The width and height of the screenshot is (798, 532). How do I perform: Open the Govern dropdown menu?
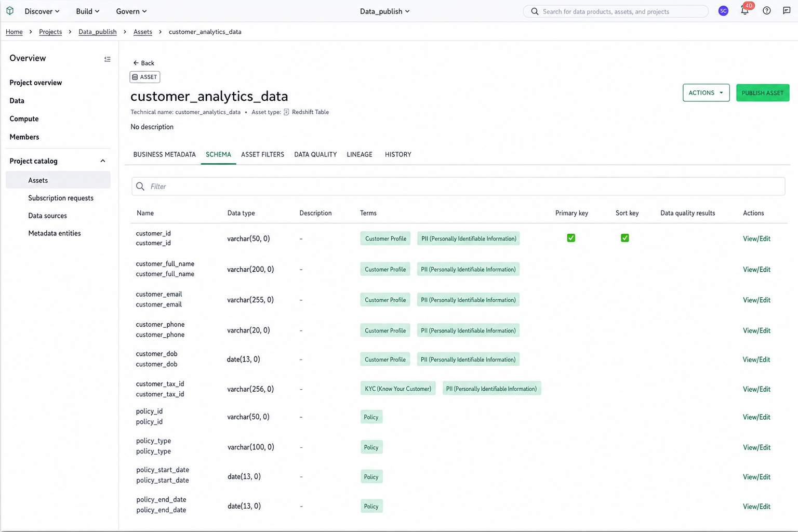tap(131, 11)
